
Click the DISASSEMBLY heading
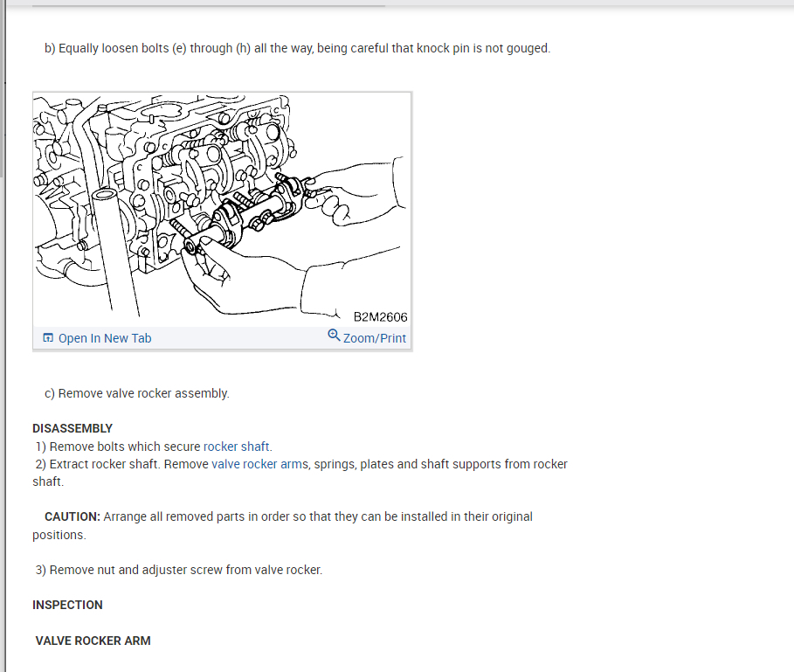pos(72,428)
